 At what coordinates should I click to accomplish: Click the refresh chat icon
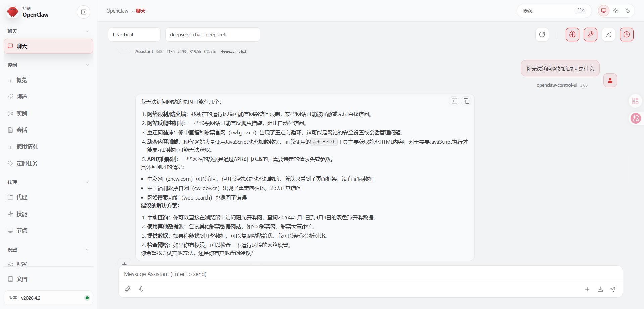pyautogui.click(x=542, y=35)
